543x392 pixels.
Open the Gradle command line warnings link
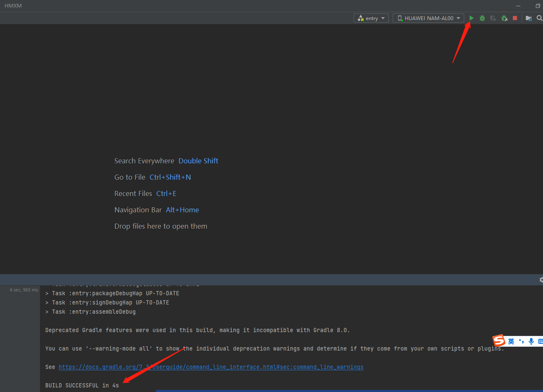(211, 367)
